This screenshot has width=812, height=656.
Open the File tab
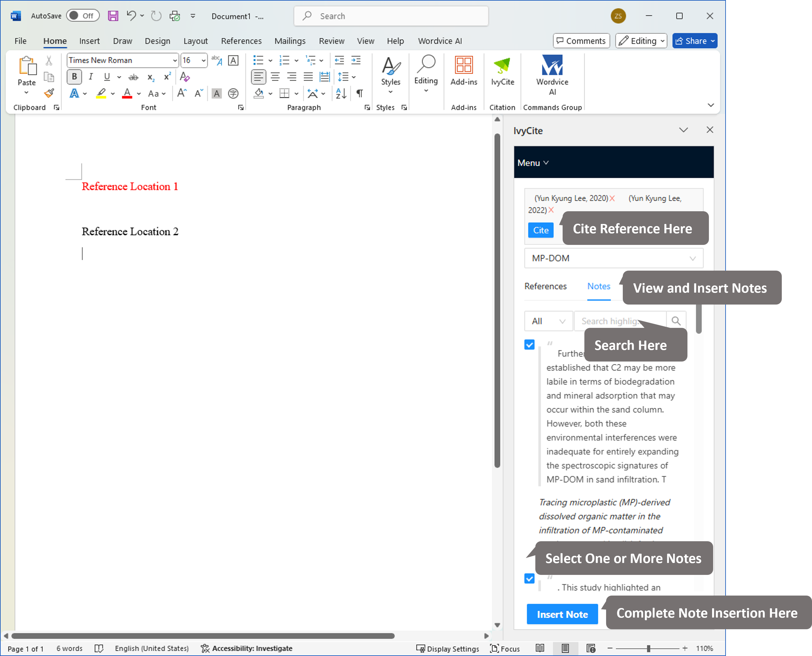click(x=20, y=41)
